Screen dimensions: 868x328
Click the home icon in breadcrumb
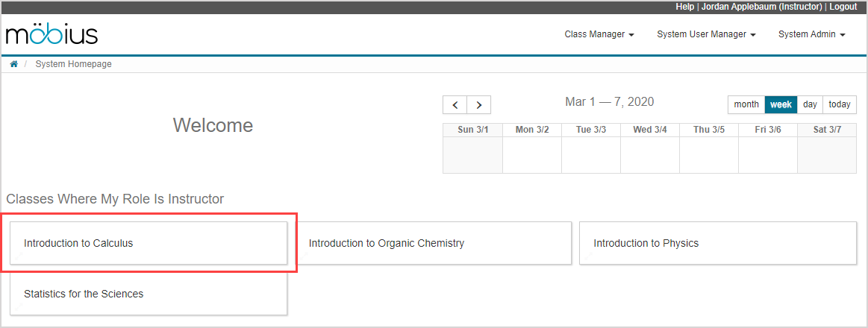click(x=13, y=64)
